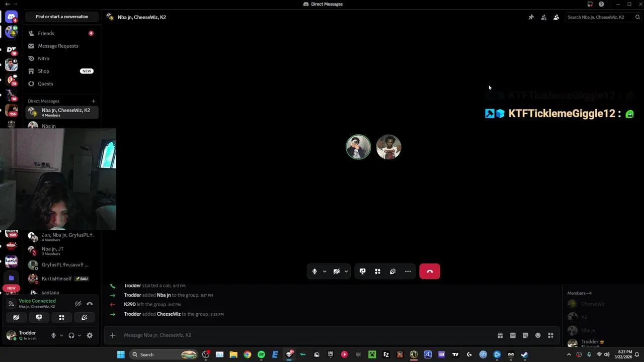Image resolution: width=644 pixels, height=362 pixels.
Task: Open the Trodder user profile area
Action: (26, 335)
